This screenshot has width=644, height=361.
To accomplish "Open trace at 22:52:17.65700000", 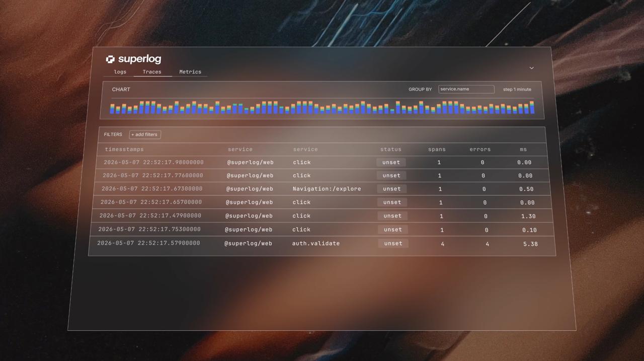I will [323, 202].
